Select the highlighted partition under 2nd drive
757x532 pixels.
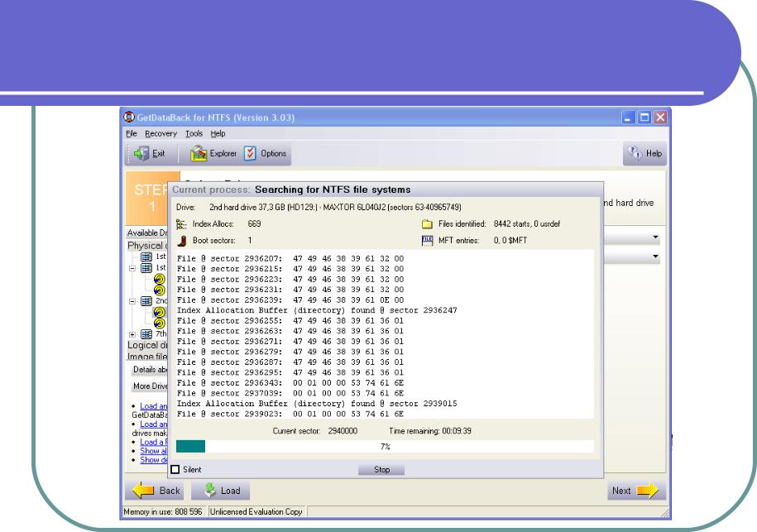[160, 313]
